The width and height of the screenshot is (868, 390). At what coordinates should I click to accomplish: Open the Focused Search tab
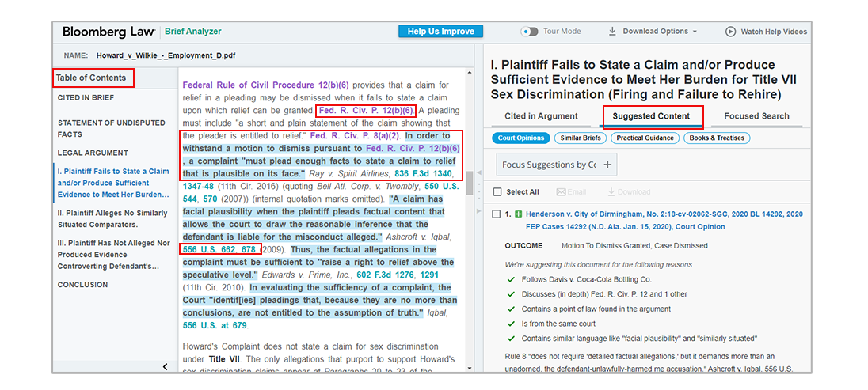(756, 116)
